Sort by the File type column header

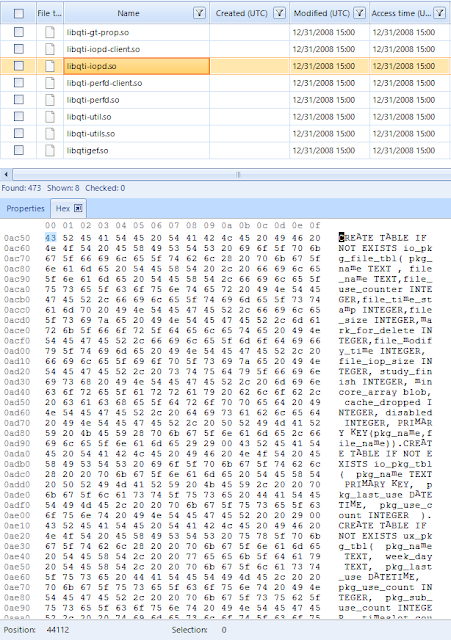(x=49, y=13)
